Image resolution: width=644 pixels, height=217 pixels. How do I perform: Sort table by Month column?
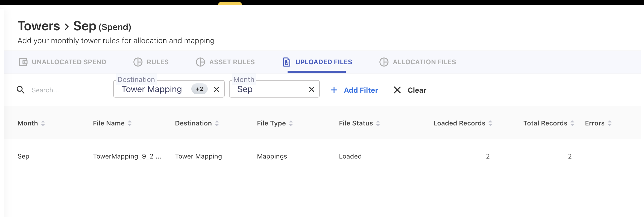point(43,123)
